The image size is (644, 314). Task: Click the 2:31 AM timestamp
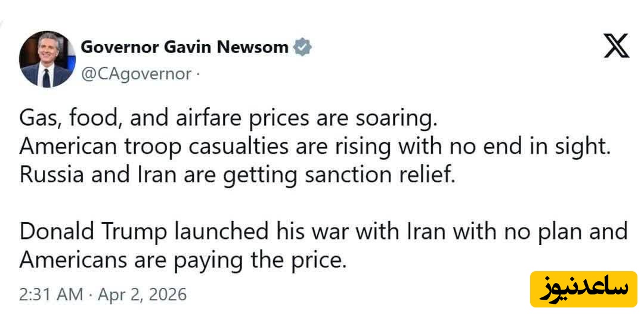(50, 294)
